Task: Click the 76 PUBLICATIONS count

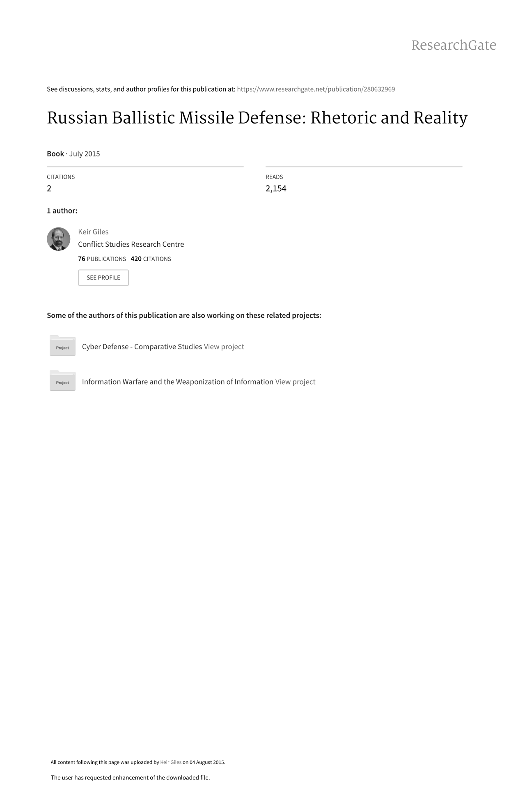Action: point(102,259)
